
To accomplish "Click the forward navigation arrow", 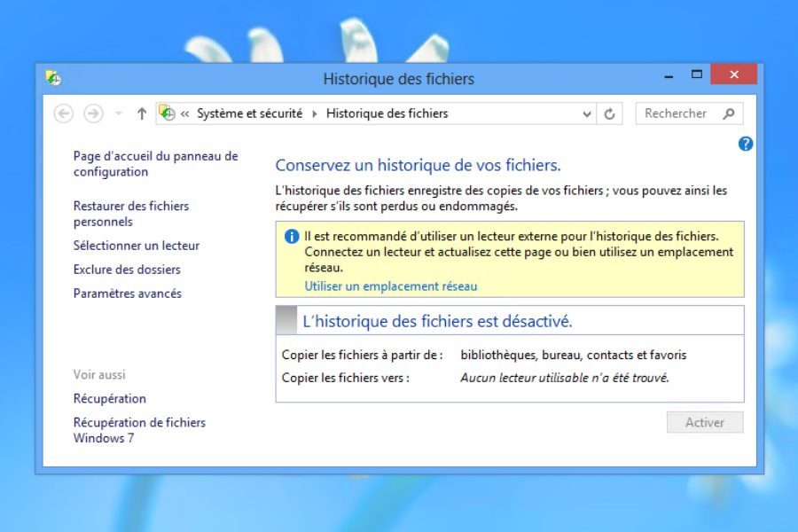I will (93, 113).
